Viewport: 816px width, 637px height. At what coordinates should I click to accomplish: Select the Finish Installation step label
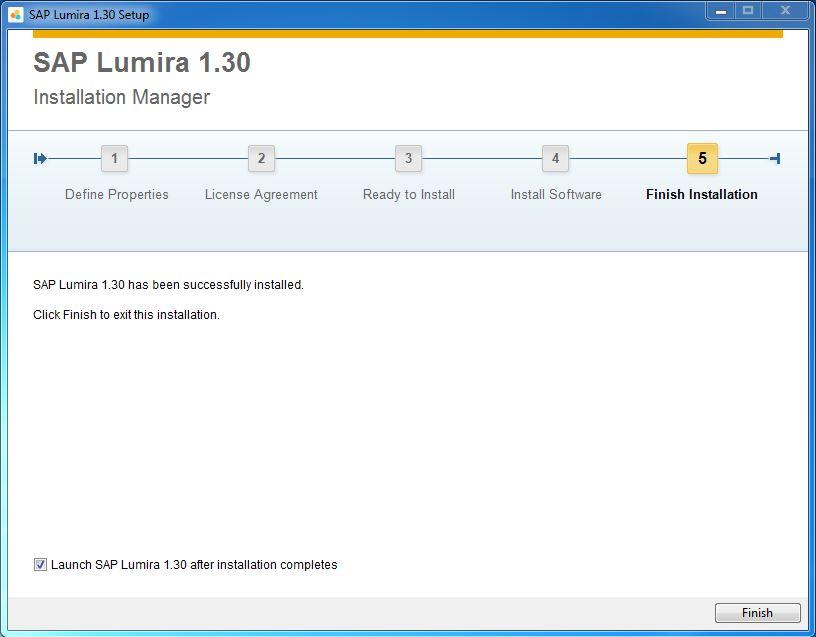point(702,195)
